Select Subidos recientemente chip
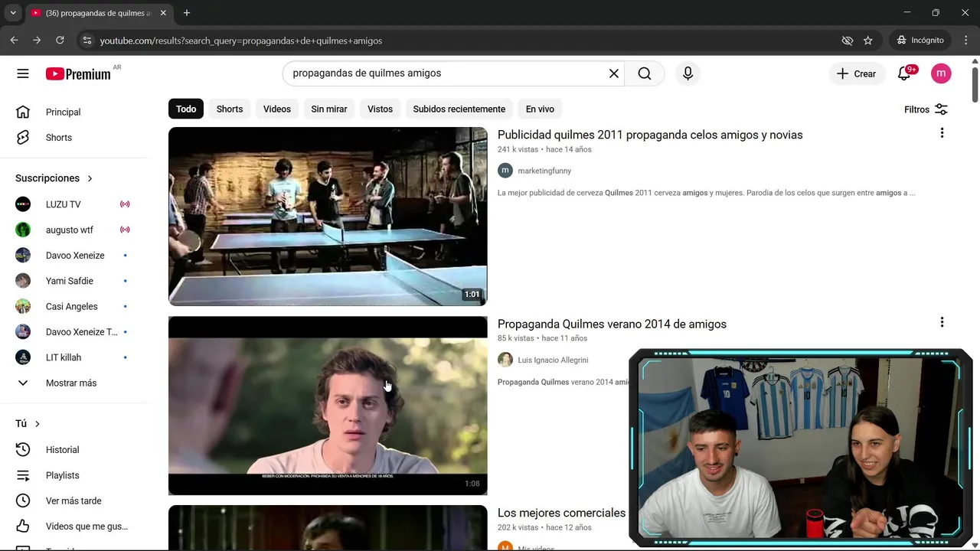The image size is (980, 551). tap(459, 109)
